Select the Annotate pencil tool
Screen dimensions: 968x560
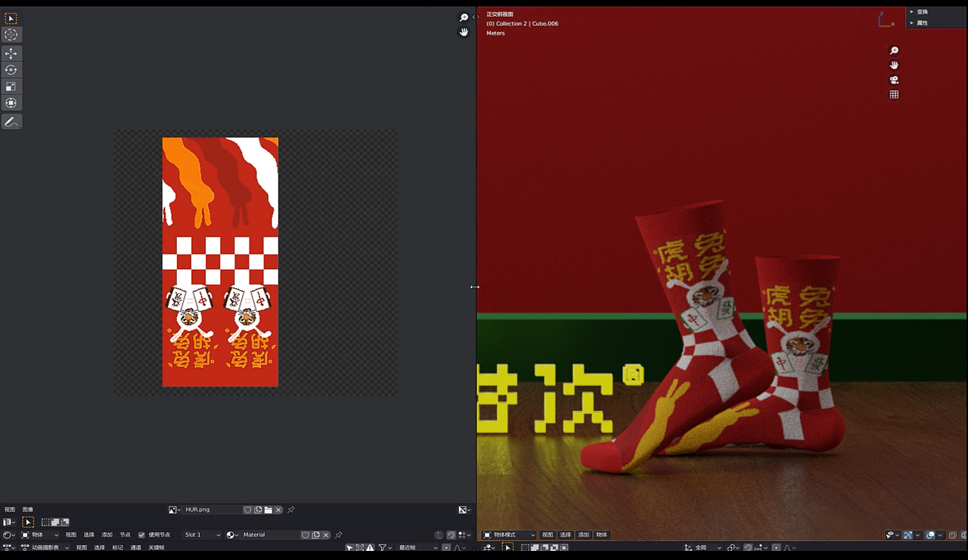click(x=11, y=122)
